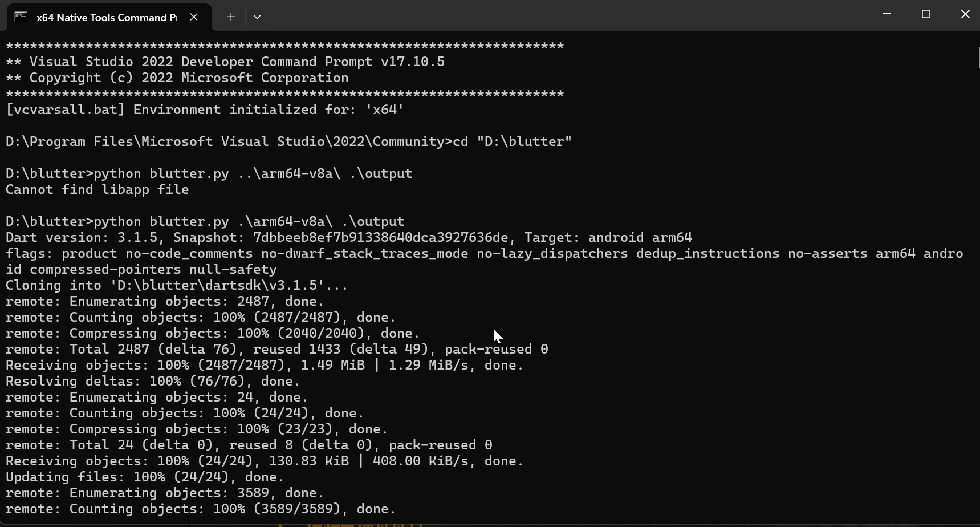Click the 'Updating files: 100% (24/24)' line
The image size is (980, 527).
[145, 477]
